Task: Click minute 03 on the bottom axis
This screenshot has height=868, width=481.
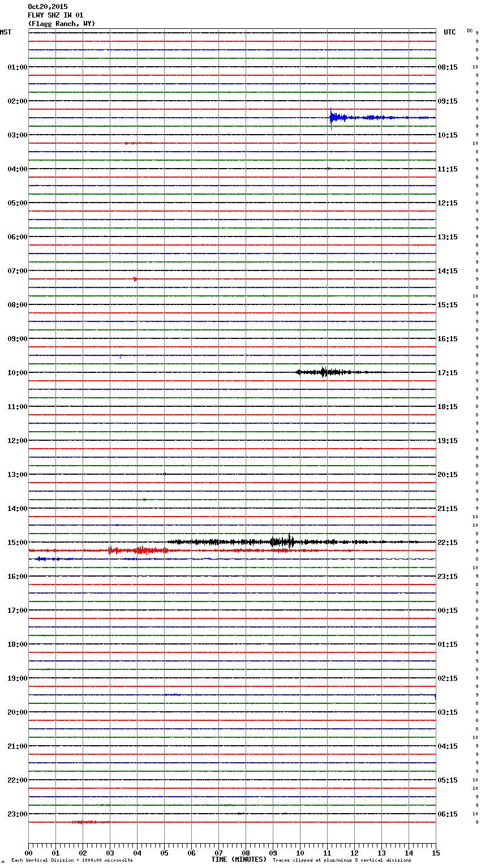Action: click(110, 853)
